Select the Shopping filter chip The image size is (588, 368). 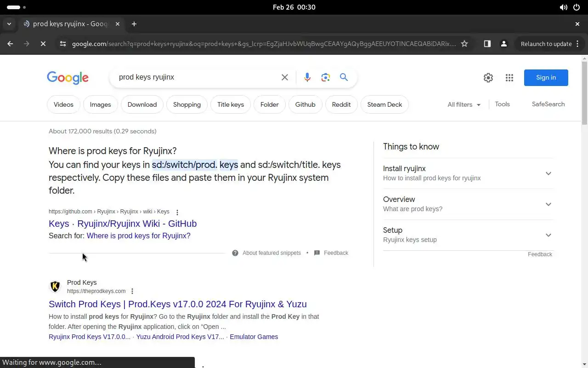[187, 104]
